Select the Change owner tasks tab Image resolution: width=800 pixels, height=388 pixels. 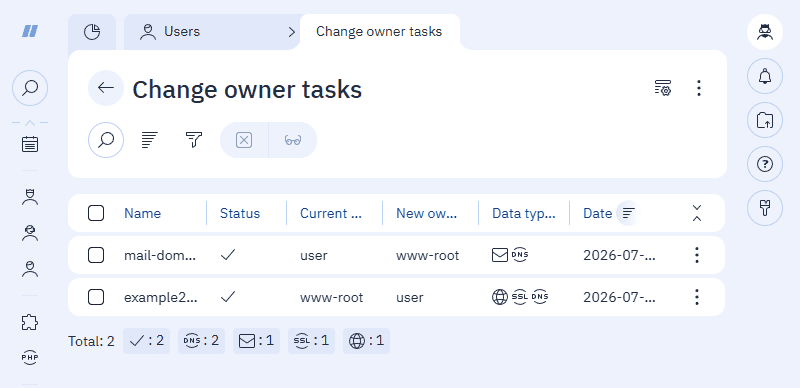(379, 32)
